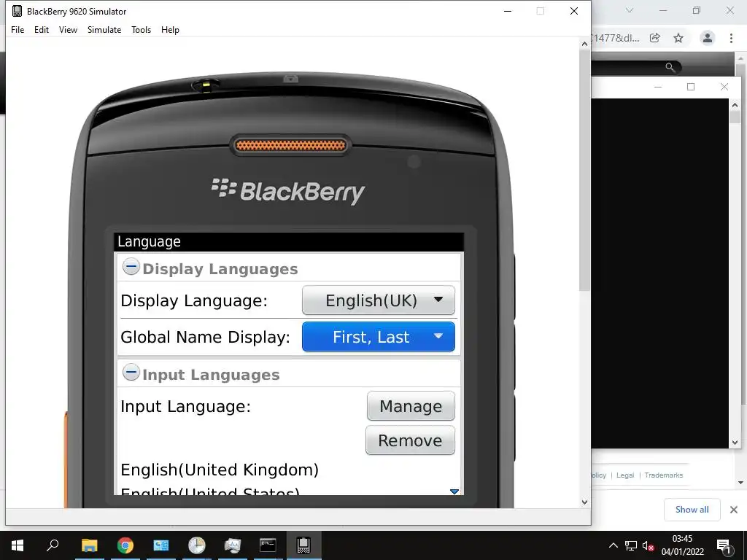Click the simulator scrollbar up arrow
This screenshot has height=560, width=747.
(584, 44)
